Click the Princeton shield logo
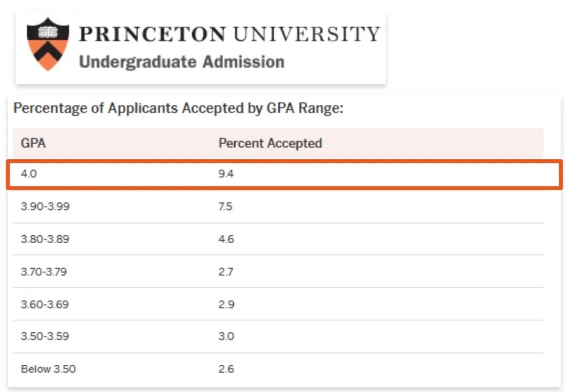Screen dimensions: 566x392 point(48,44)
